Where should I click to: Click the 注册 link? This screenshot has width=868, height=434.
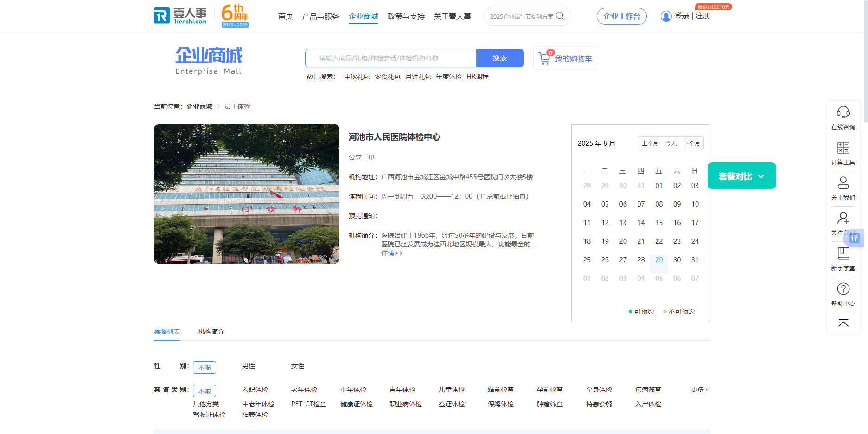[703, 16]
